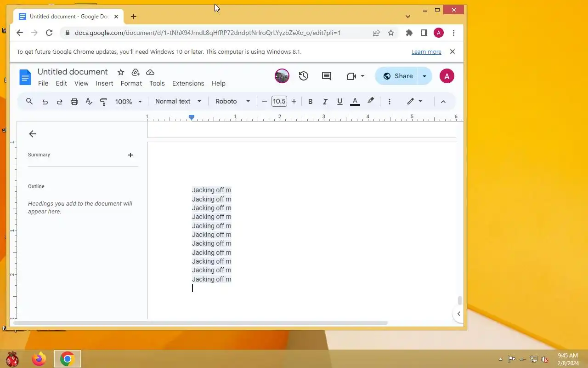Screen dimensions: 588x368
Task: Open the Tools menu
Action: (x=157, y=83)
